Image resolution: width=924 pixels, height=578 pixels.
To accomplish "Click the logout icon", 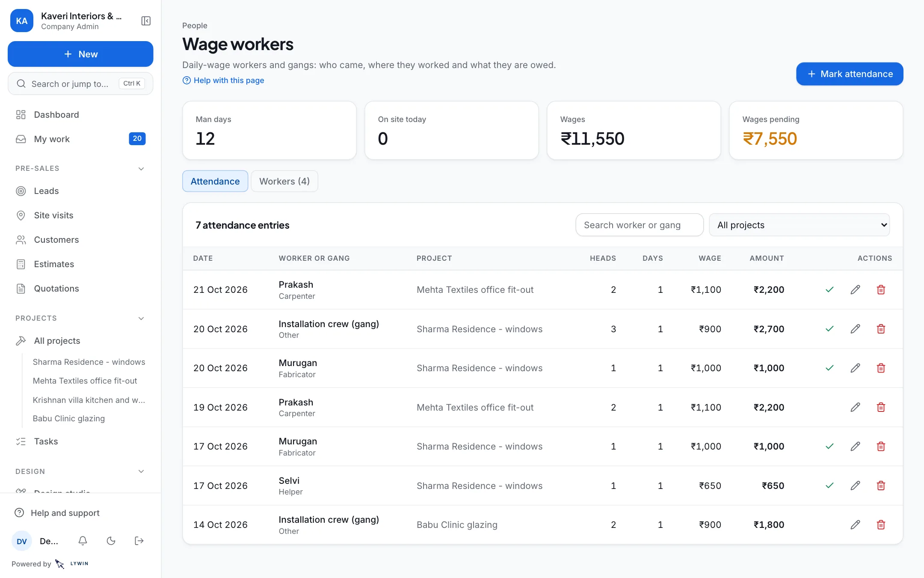I will (139, 541).
